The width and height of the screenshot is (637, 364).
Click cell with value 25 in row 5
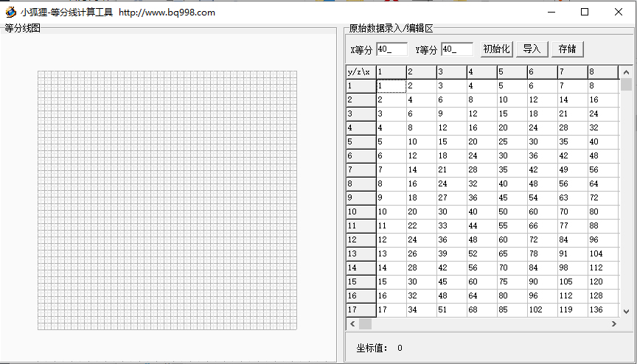tap(512, 141)
